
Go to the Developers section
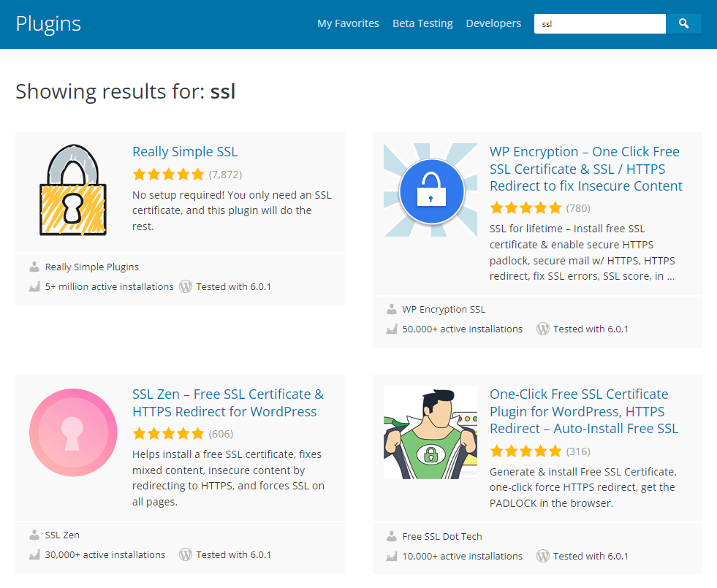[493, 23]
